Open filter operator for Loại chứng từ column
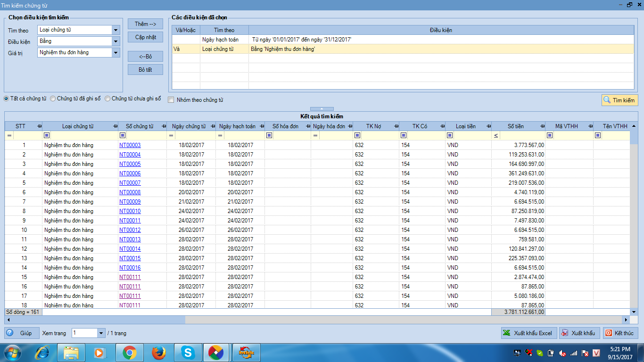This screenshot has height=362, width=644. 46,136
